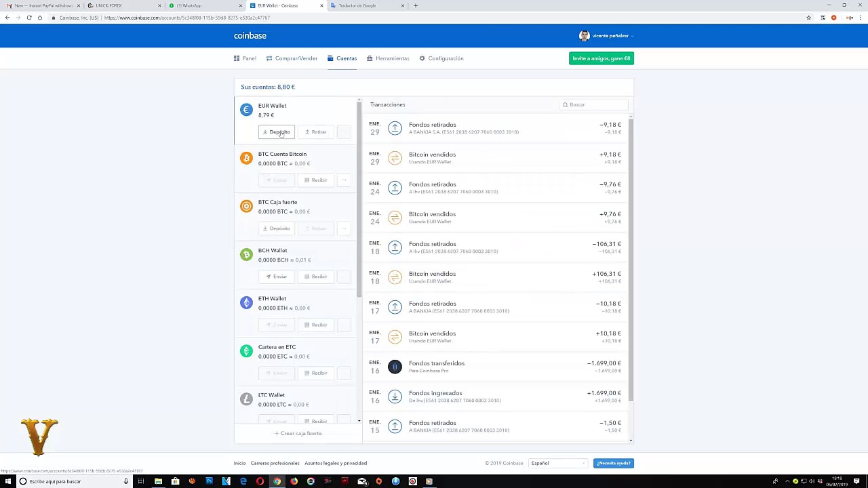Click Invite a amigos, gane €8 button
Screen dimensions: 868x488
[601, 58]
